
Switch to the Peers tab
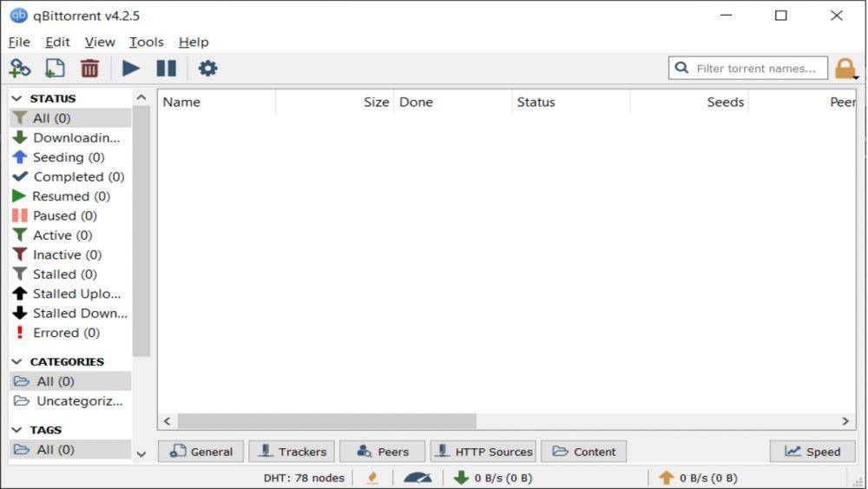coord(383,452)
